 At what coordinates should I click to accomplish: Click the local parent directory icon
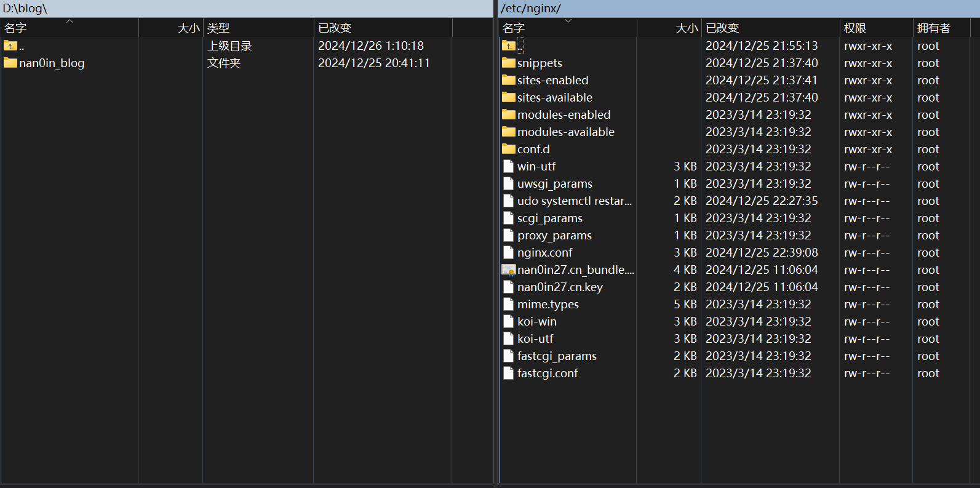click(10, 46)
